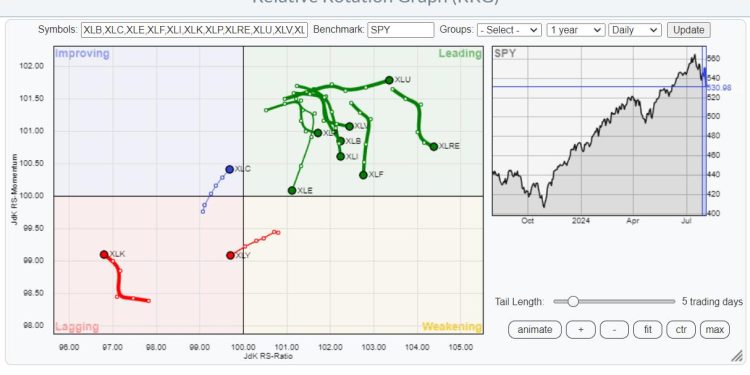Screen dimensions: 750x375
Task: Click the blue XLC marker
Action: (x=230, y=169)
